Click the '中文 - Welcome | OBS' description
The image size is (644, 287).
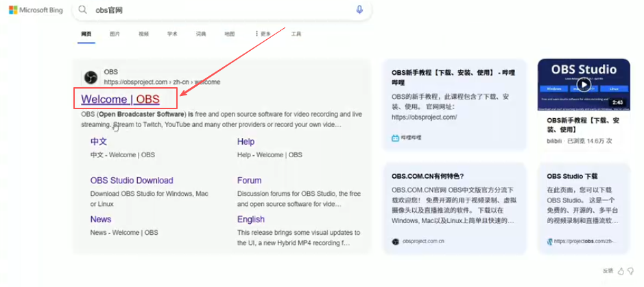[x=122, y=155]
